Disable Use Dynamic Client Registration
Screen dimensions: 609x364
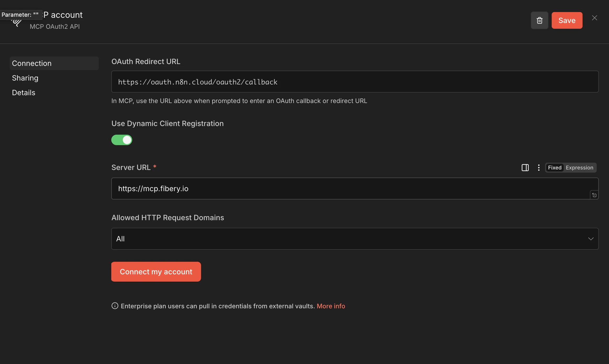[122, 140]
